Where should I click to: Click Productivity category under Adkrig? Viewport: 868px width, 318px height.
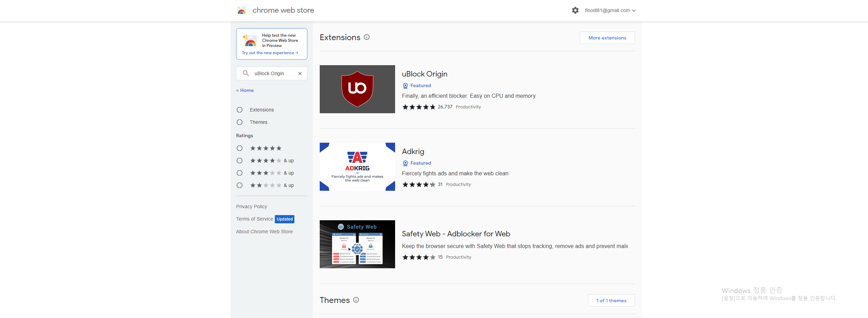point(458,185)
